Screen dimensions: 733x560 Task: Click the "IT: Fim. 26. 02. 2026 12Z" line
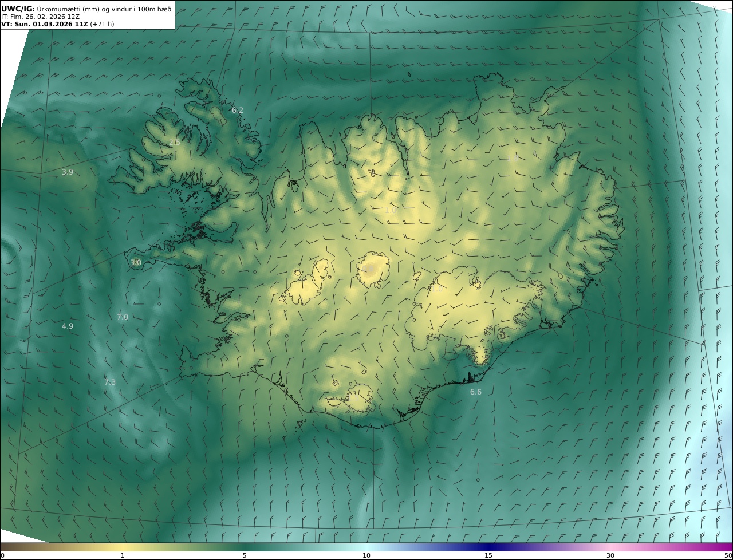(x=40, y=17)
